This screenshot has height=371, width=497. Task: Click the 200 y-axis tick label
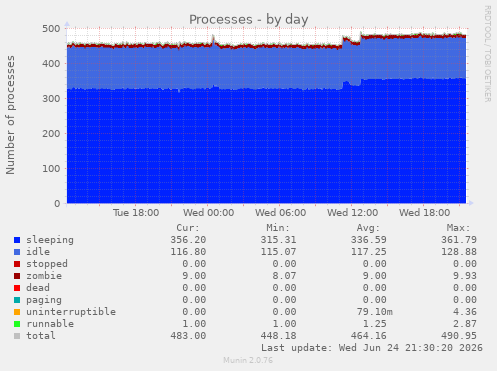(51, 134)
